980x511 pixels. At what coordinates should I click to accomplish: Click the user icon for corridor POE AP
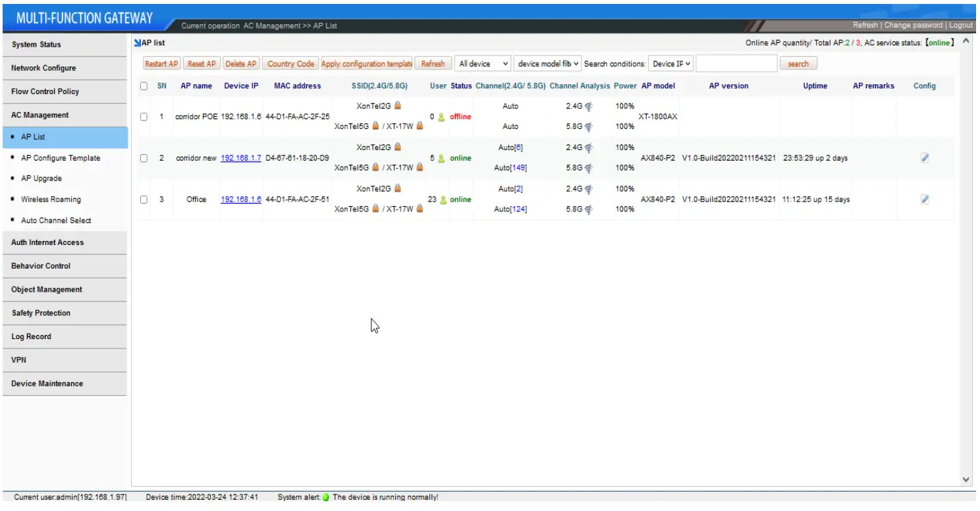pyautogui.click(x=441, y=117)
